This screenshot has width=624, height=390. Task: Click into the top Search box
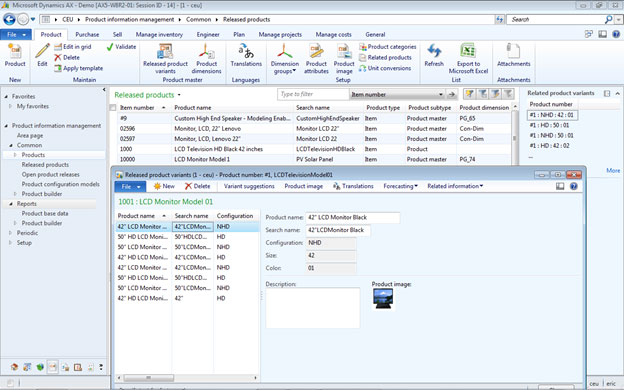(556, 19)
